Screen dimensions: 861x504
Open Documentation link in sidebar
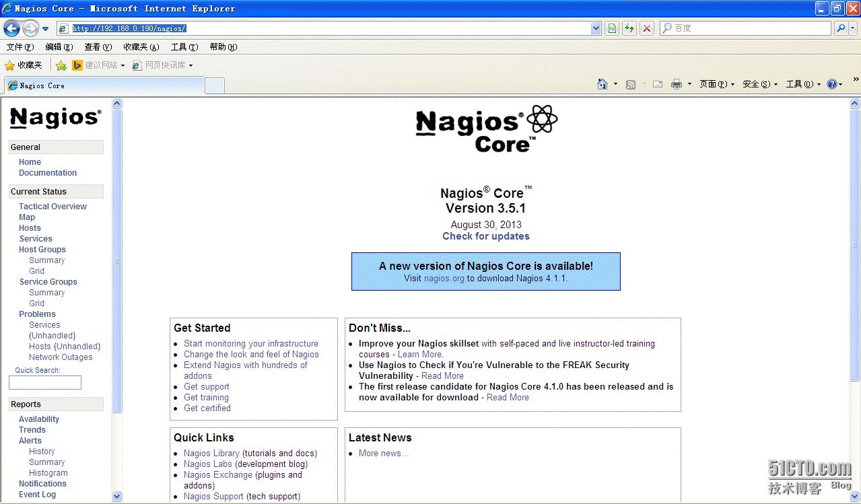[48, 173]
